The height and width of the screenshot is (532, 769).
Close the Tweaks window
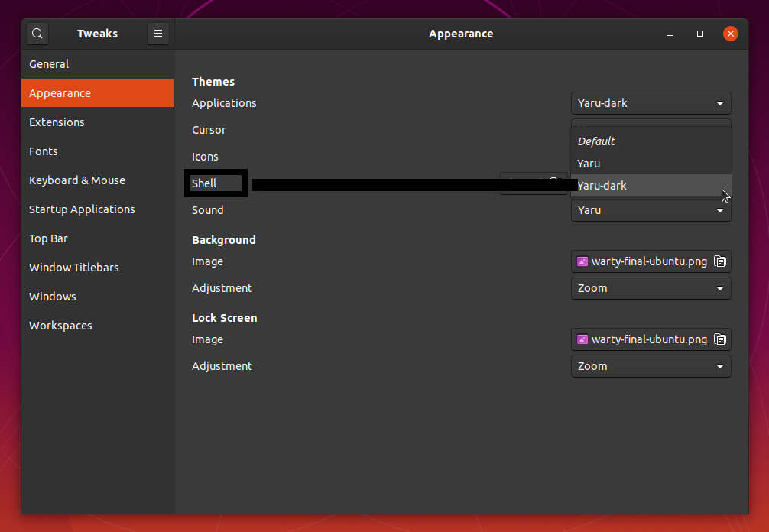tap(731, 34)
